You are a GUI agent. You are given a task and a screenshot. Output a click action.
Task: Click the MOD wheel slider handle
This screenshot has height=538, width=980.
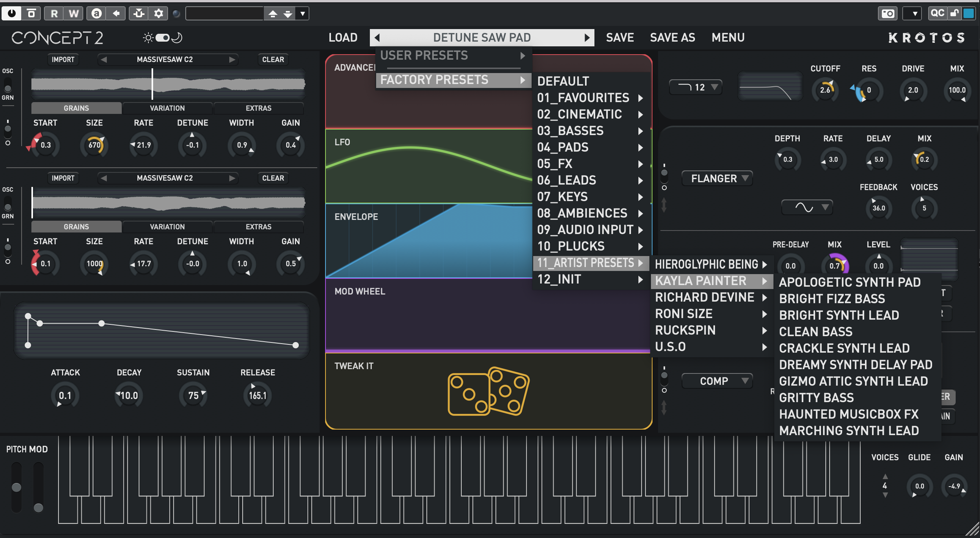pyautogui.click(x=38, y=508)
